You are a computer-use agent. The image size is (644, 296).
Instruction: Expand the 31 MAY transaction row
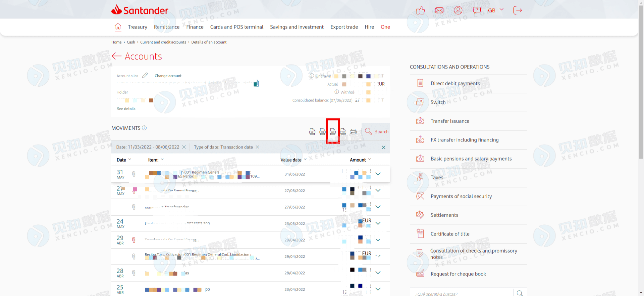[x=378, y=174]
